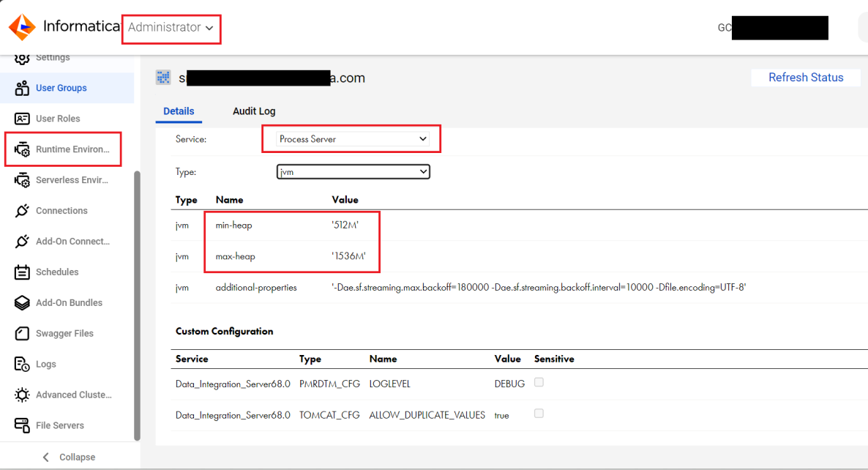Click the Swagger Files icon
Screen dimensions: 868x470
(22, 333)
